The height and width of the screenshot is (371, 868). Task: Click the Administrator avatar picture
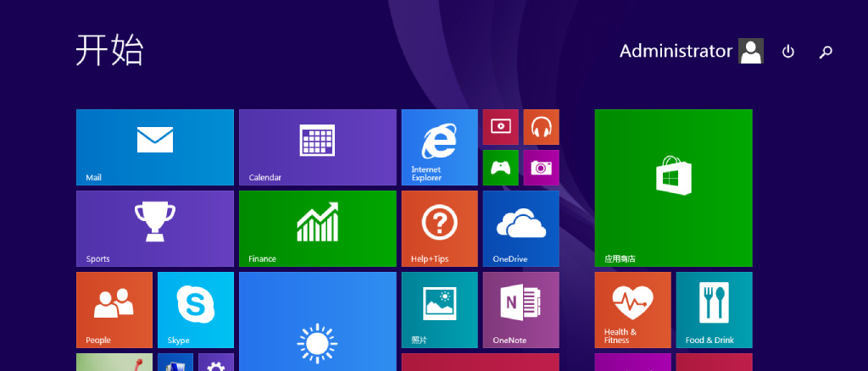751,51
